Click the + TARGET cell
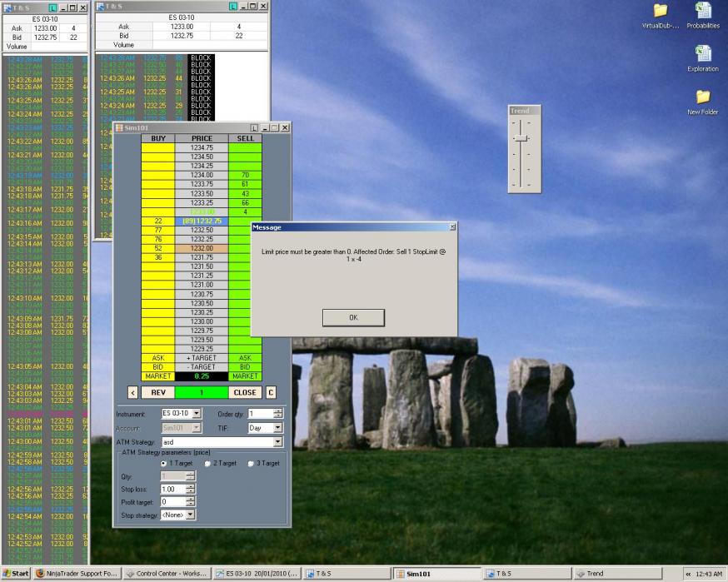The height and width of the screenshot is (582, 728). (x=202, y=358)
